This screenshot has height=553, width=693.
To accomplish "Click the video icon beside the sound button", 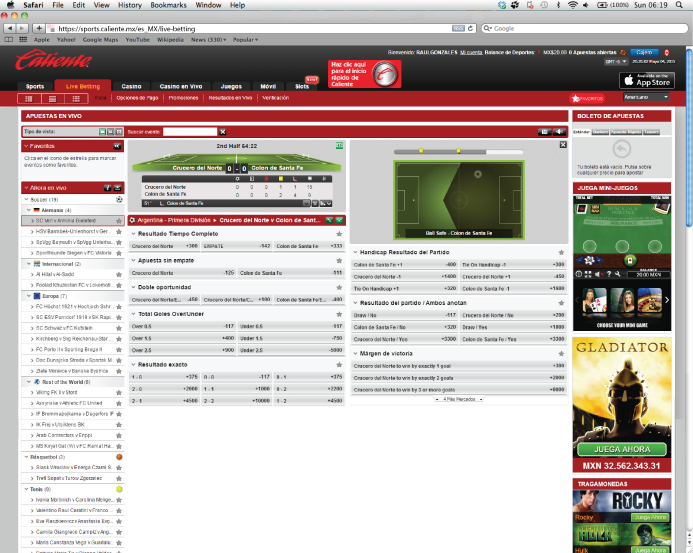I will 544,132.
